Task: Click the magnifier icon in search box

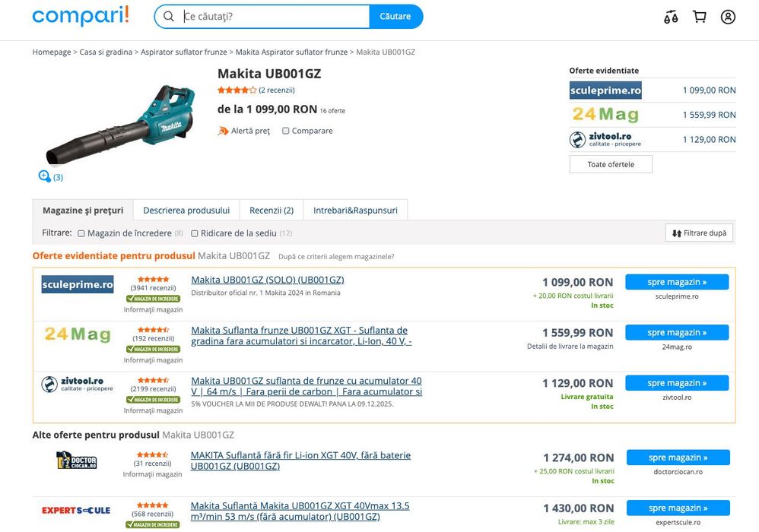Action: click(168, 17)
